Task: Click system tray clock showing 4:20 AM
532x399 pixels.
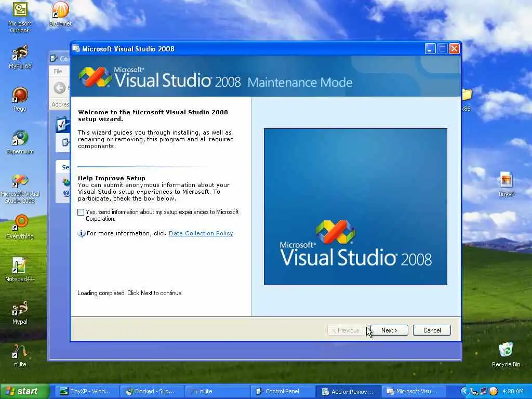Action: click(x=513, y=391)
